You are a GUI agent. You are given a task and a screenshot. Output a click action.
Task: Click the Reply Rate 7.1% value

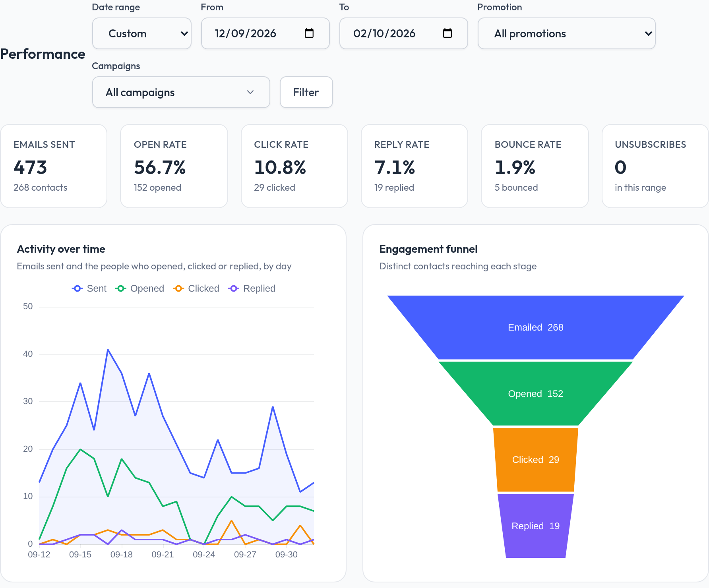(x=395, y=167)
